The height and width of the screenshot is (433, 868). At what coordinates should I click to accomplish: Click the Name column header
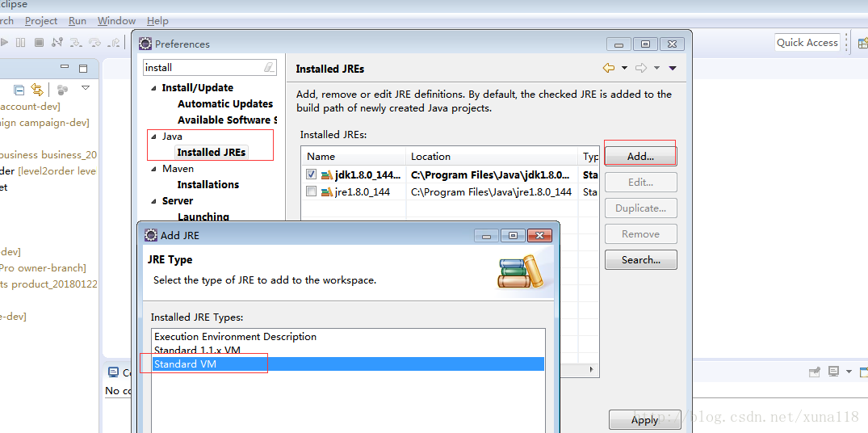pos(353,157)
